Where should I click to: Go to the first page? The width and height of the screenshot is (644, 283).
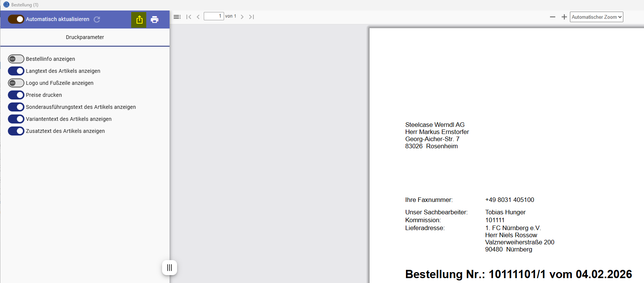coord(189,17)
